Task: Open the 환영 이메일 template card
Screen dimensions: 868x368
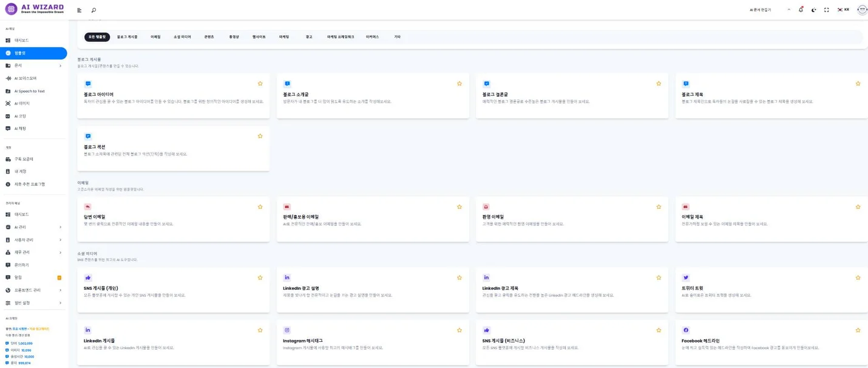Action: tap(572, 219)
